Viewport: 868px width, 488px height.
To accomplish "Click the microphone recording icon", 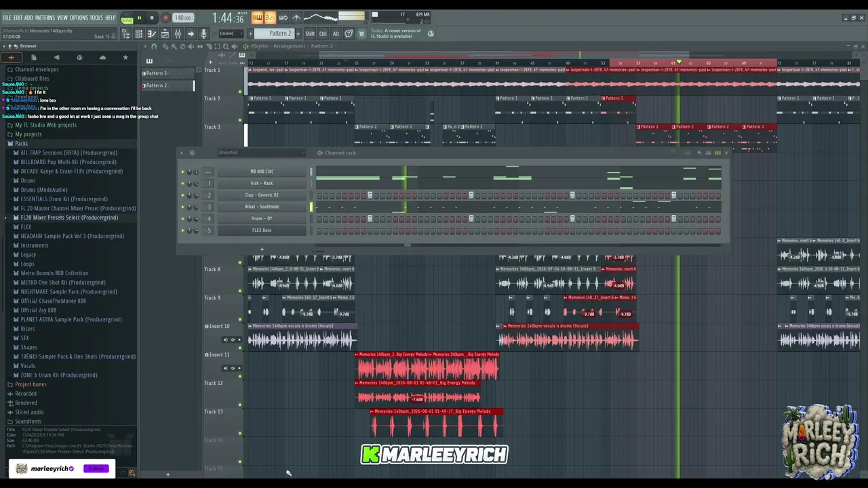I will 203,34.
